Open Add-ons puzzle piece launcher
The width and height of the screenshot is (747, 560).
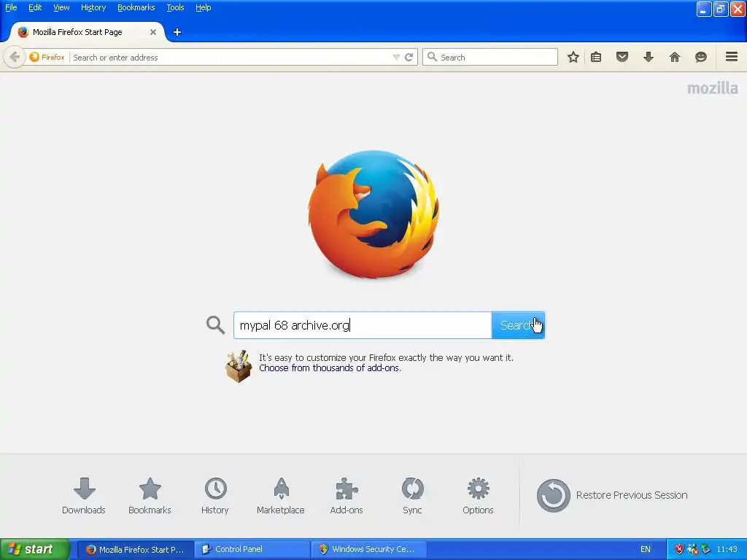347,496
